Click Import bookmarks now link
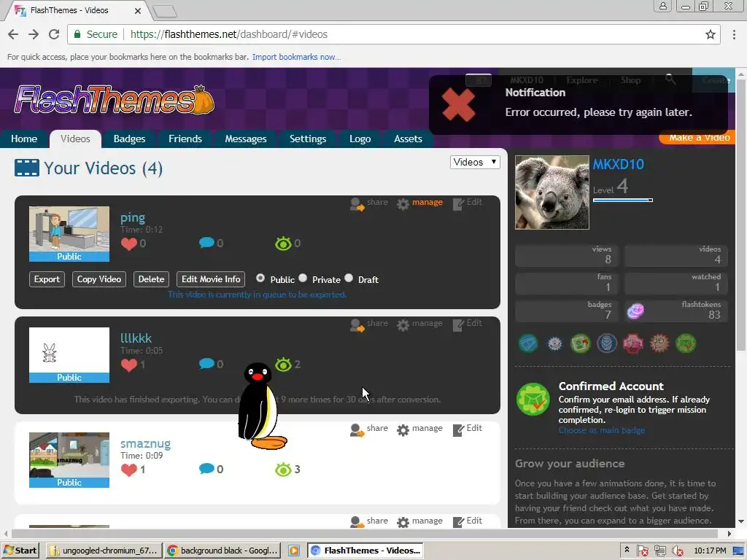Image resolution: width=747 pixels, height=560 pixels. (x=296, y=57)
